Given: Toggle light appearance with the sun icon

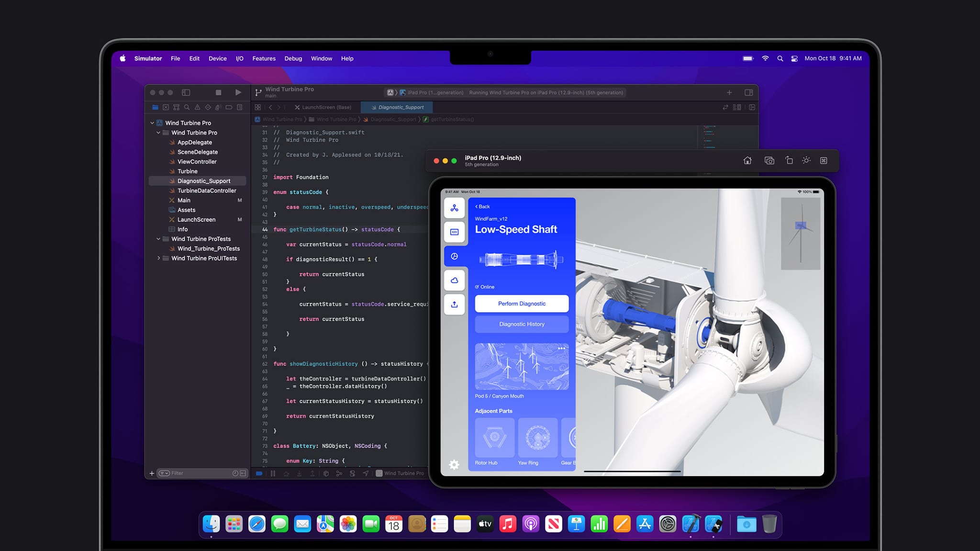Looking at the screenshot, I should click(x=806, y=160).
